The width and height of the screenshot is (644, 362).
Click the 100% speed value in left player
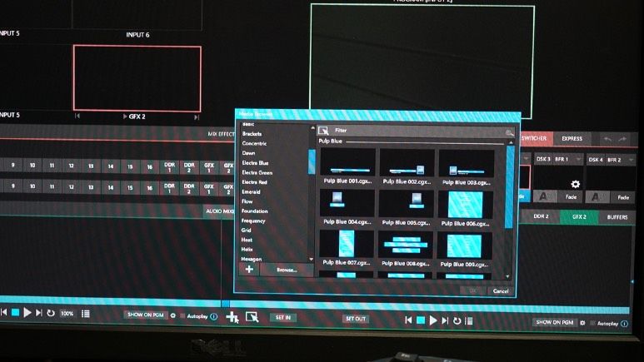click(x=67, y=314)
